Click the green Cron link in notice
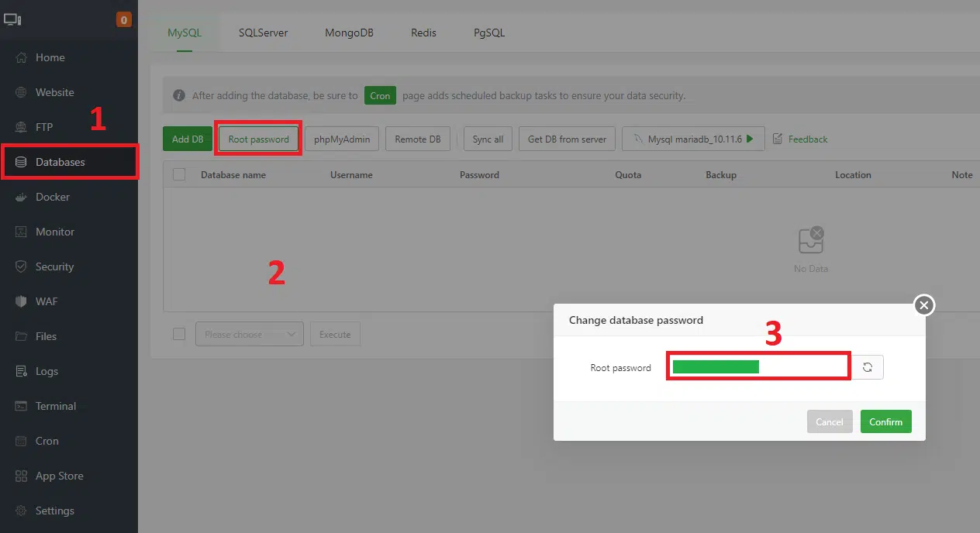The image size is (980, 533). click(x=380, y=96)
